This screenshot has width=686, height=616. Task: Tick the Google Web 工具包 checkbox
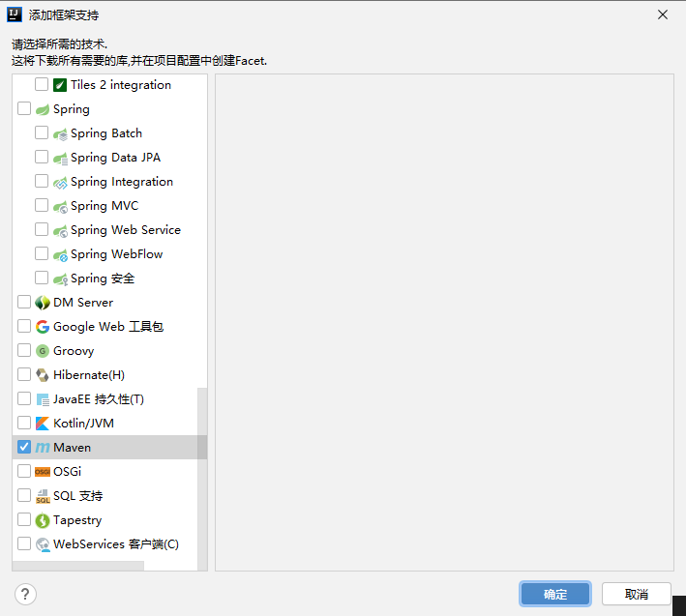tap(24, 326)
